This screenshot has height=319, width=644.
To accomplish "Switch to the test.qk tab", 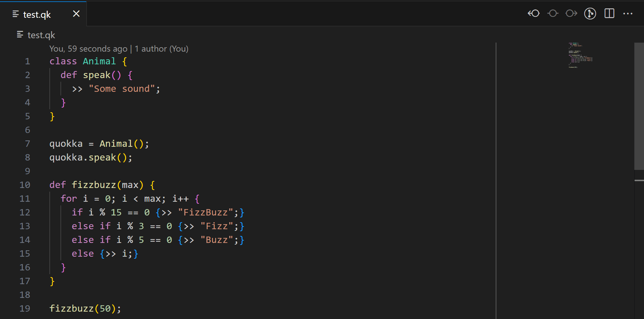I will point(37,14).
